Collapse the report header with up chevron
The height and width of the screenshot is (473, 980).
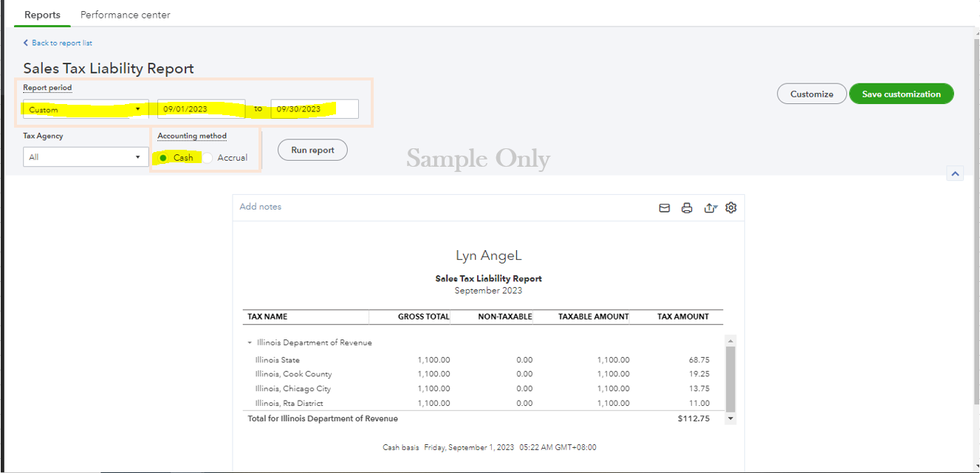[956, 173]
